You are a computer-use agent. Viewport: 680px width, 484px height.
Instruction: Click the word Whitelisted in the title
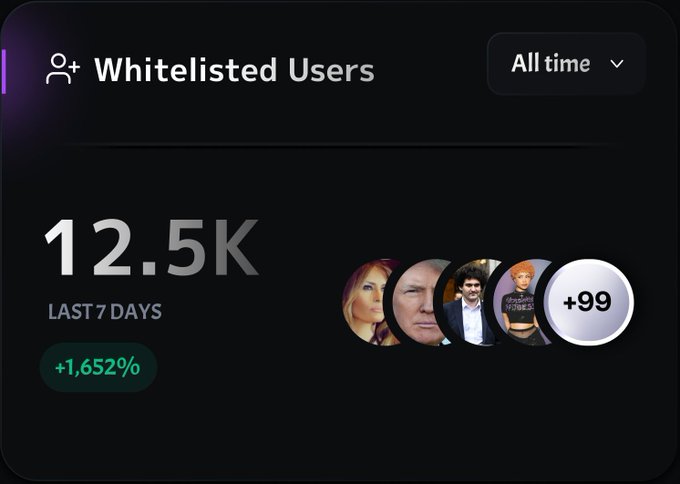click(185, 70)
